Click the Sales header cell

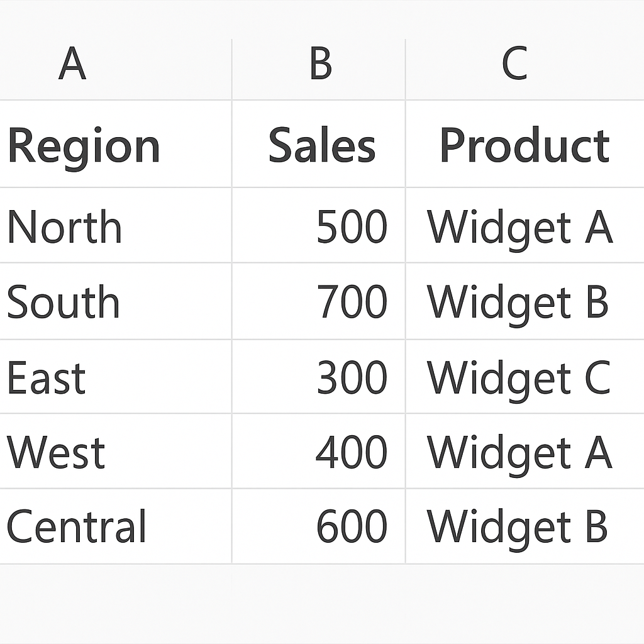321,145
